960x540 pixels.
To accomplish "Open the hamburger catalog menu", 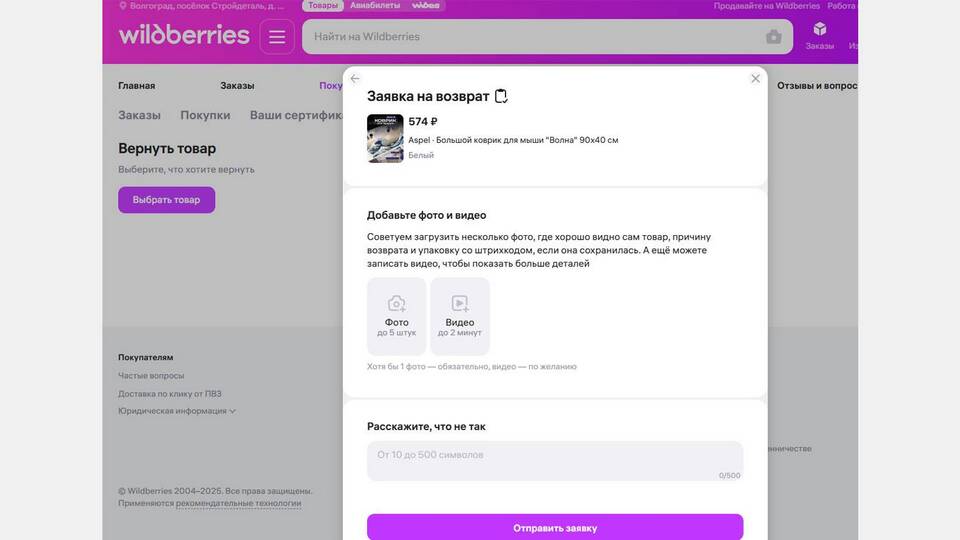I will 277,37.
